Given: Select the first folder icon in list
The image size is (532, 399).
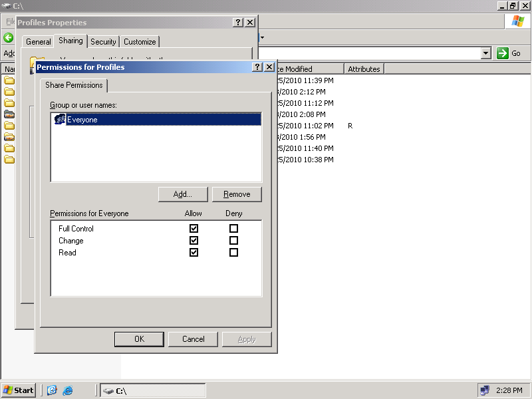Looking at the screenshot, I should (9, 80).
